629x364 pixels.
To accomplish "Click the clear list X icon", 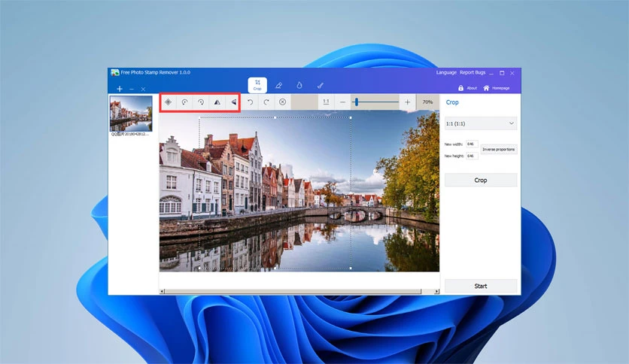I will pyautogui.click(x=143, y=89).
